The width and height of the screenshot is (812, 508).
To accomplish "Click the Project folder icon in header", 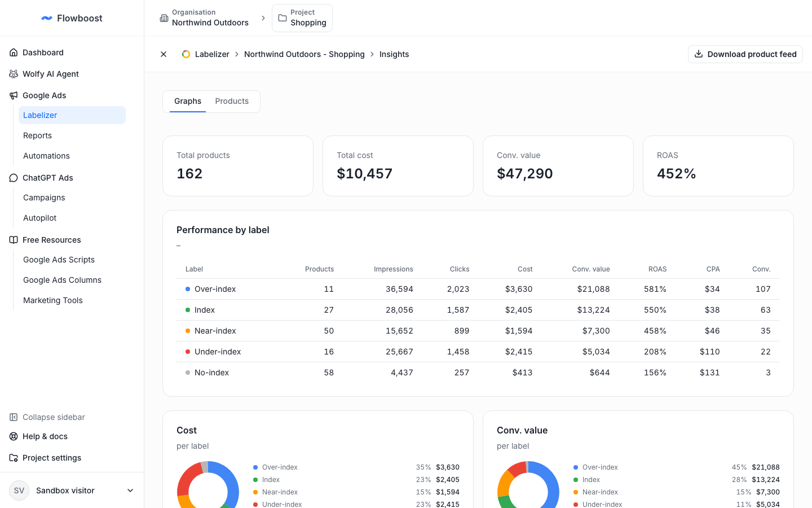I will (283, 18).
